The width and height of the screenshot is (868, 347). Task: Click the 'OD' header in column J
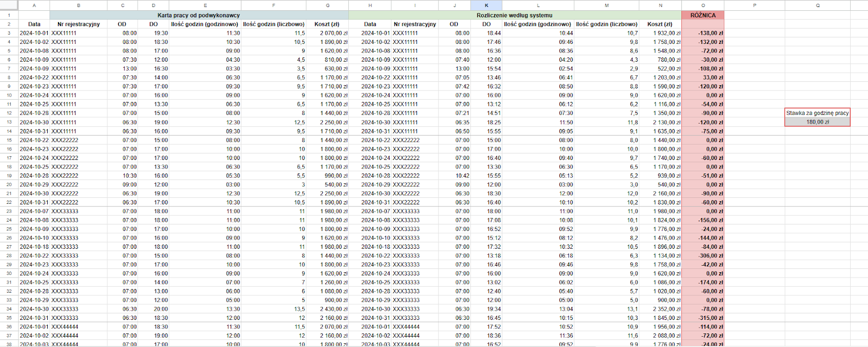click(x=454, y=24)
